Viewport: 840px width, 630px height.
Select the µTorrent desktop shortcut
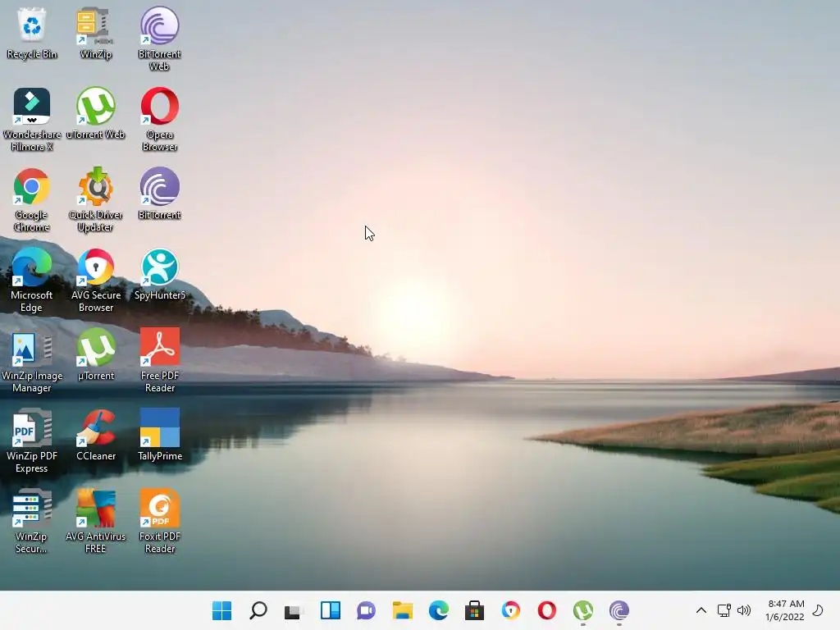95,354
